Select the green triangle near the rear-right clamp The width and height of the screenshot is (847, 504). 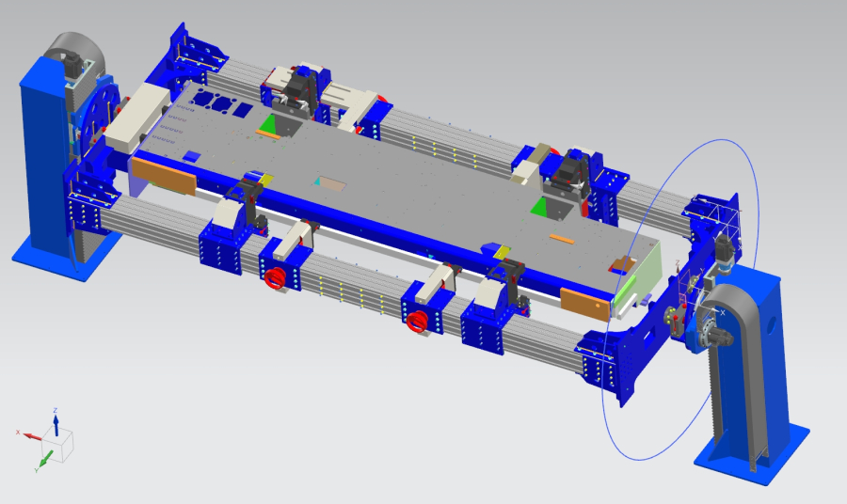[x=539, y=206]
